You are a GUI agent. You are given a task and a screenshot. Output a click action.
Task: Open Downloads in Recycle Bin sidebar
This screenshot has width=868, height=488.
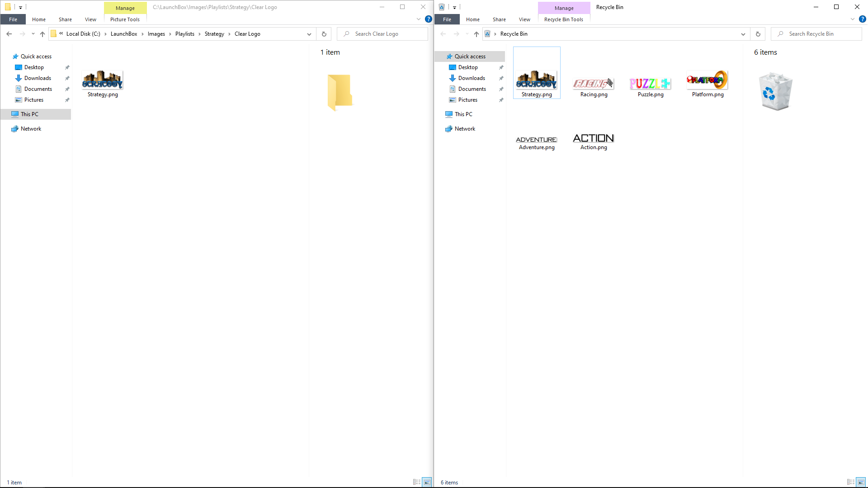coord(472,78)
